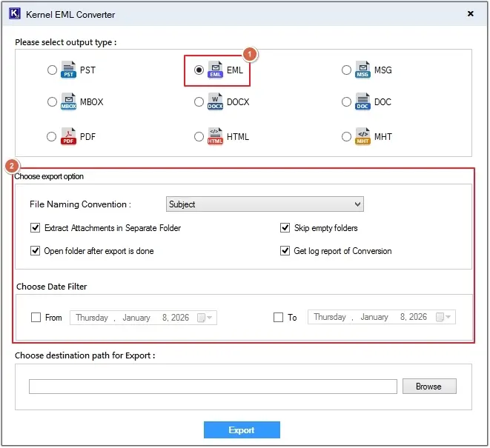Click the MSG file format icon
490x448 pixels.
(362, 70)
